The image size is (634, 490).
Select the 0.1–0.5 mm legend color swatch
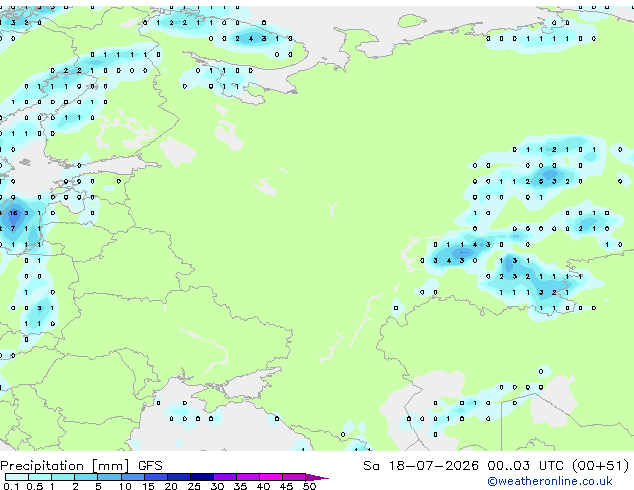(17, 477)
